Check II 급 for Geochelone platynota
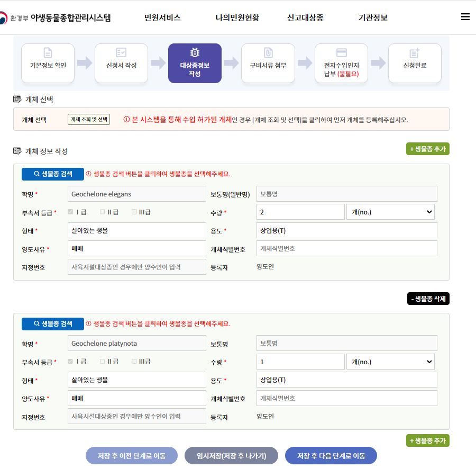Image resolution: width=476 pixels, height=468 pixels. click(x=102, y=361)
